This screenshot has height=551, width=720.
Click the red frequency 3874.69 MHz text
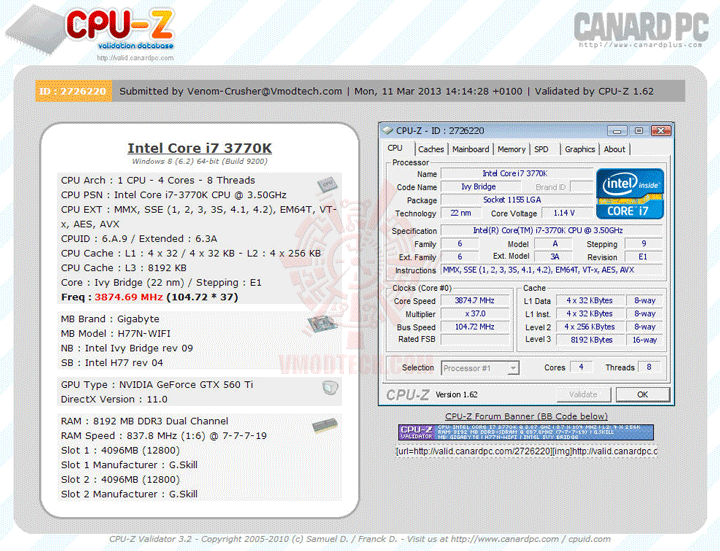pos(129,297)
